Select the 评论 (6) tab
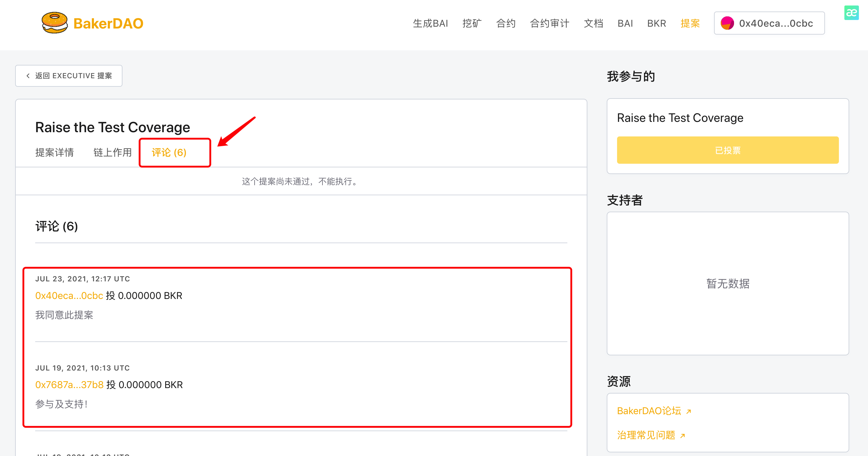 [x=169, y=152]
